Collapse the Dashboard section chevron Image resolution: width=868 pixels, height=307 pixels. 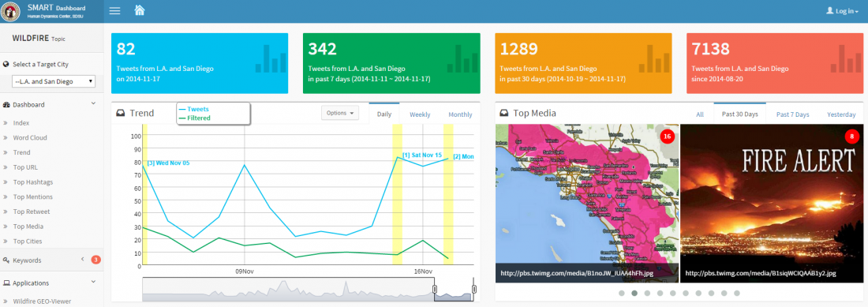(x=93, y=104)
